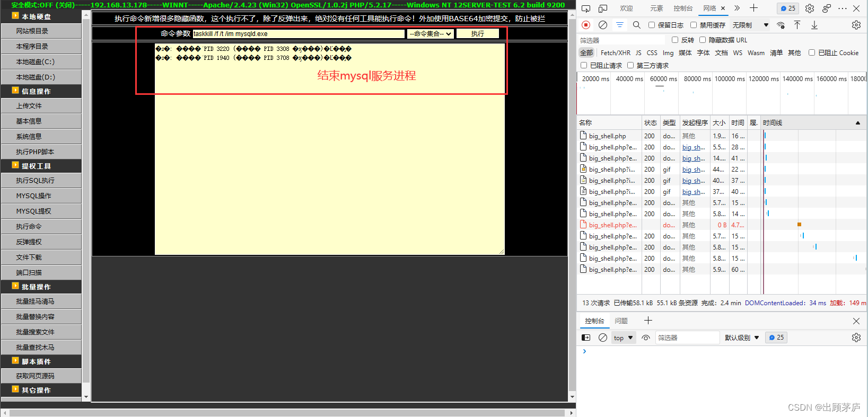Open 端口扫描 in the sidebar

pos(41,273)
